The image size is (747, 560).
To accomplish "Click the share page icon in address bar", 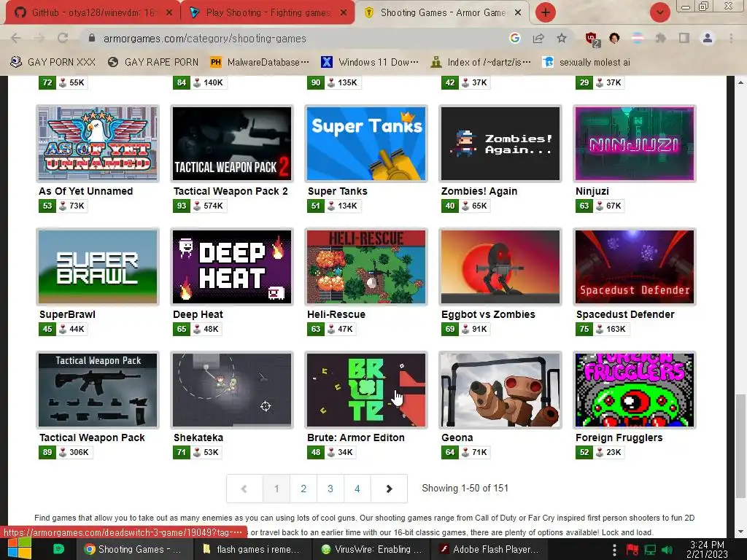I will (538, 38).
